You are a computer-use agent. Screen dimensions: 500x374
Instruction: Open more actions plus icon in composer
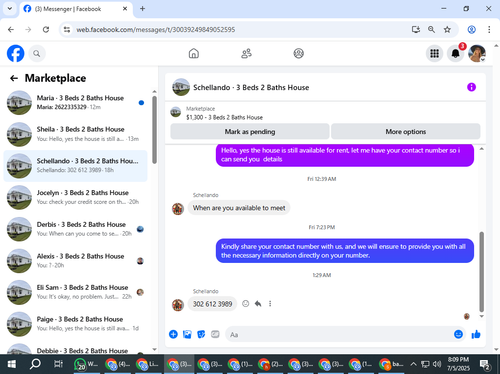pos(173,334)
